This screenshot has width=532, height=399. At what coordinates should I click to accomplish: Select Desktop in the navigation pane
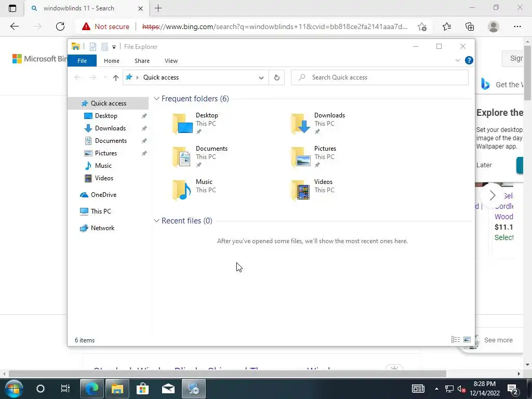coord(106,116)
